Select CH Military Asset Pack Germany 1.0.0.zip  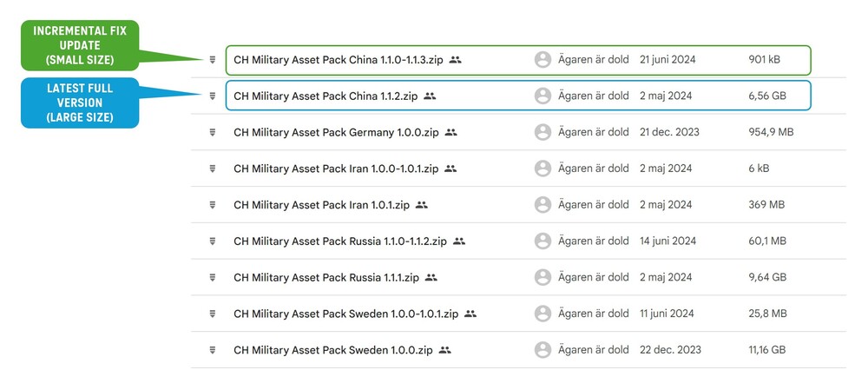pos(336,132)
